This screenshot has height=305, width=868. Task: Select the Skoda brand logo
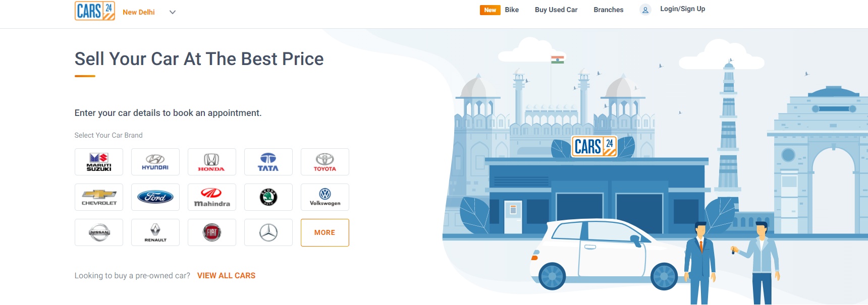(268, 197)
